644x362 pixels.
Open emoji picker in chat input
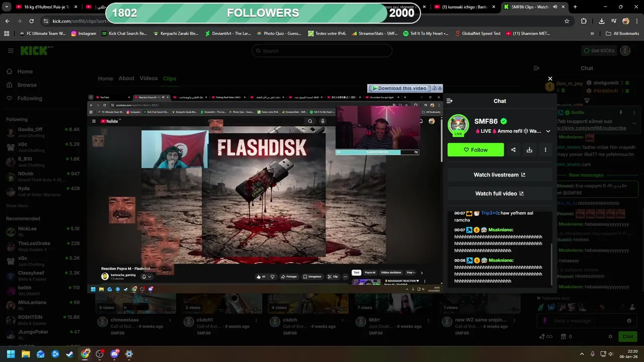point(629,321)
